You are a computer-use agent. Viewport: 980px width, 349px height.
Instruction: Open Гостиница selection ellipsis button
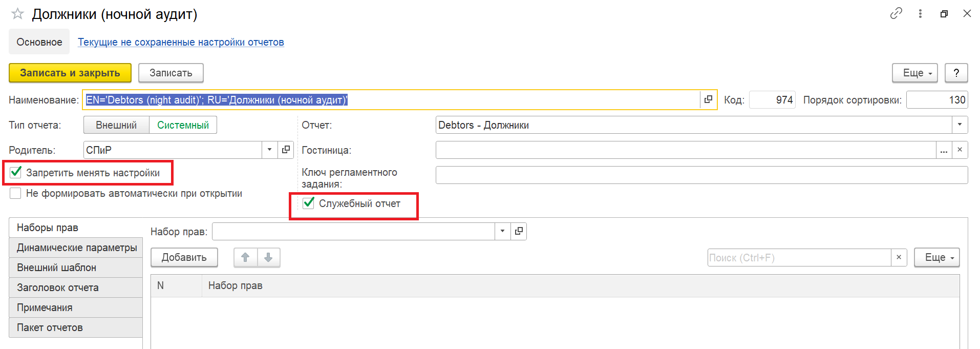944,150
